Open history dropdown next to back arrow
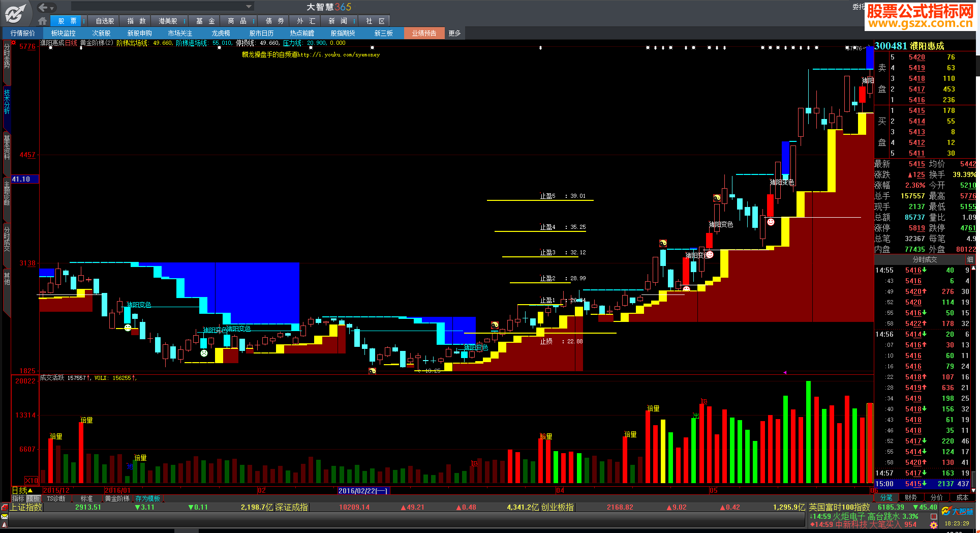980x533 pixels. (52, 8)
